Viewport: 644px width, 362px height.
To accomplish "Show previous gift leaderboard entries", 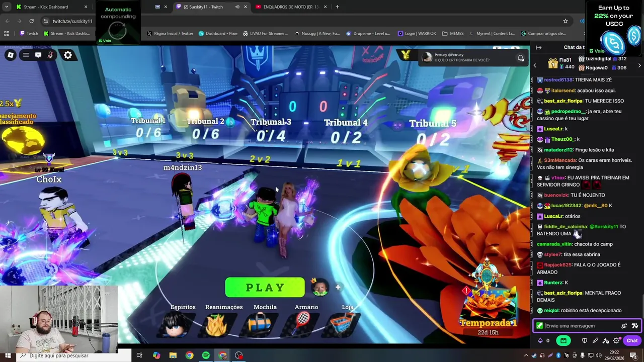I will 535,66.
